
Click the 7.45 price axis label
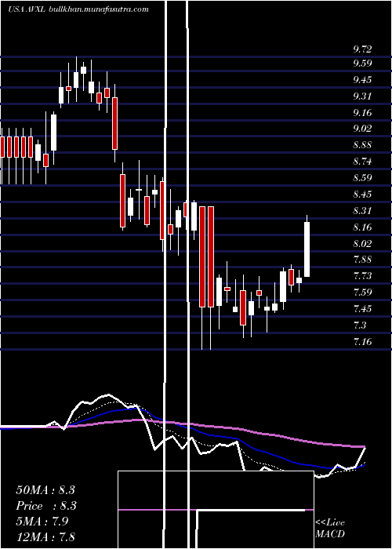(362, 309)
